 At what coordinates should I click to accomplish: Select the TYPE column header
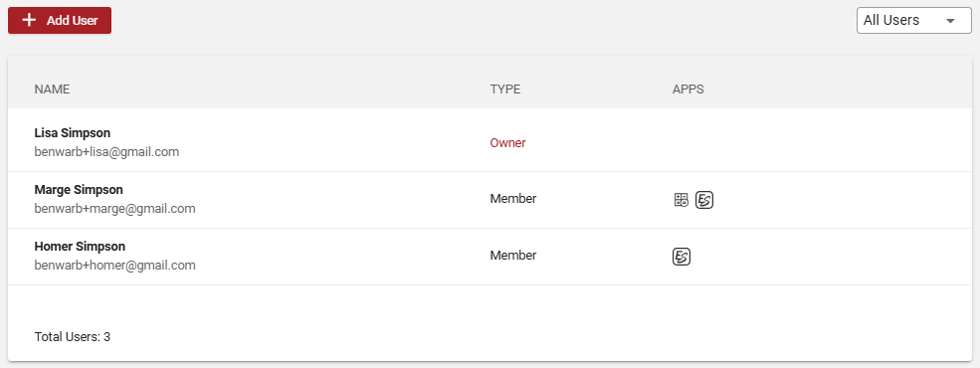pyautogui.click(x=505, y=90)
